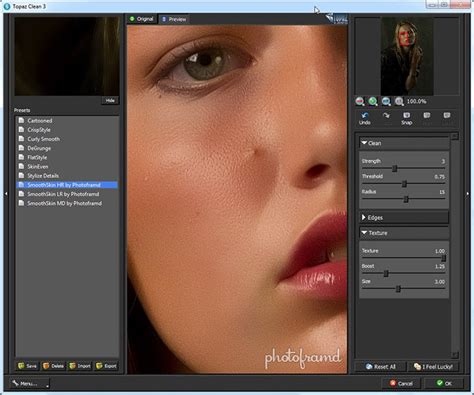Screen dimensions: 474x395
Task: Click the Boost slider handle
Action: 386,274
